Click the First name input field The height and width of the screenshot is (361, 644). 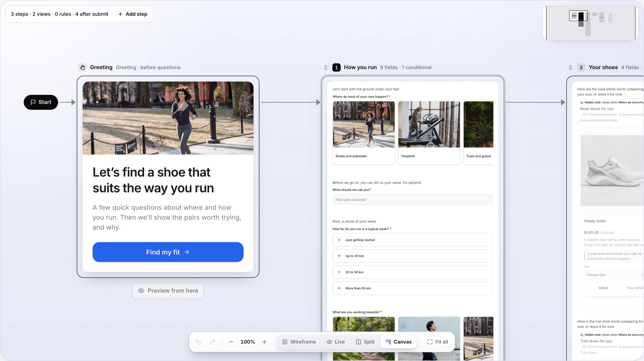(413, 200)
